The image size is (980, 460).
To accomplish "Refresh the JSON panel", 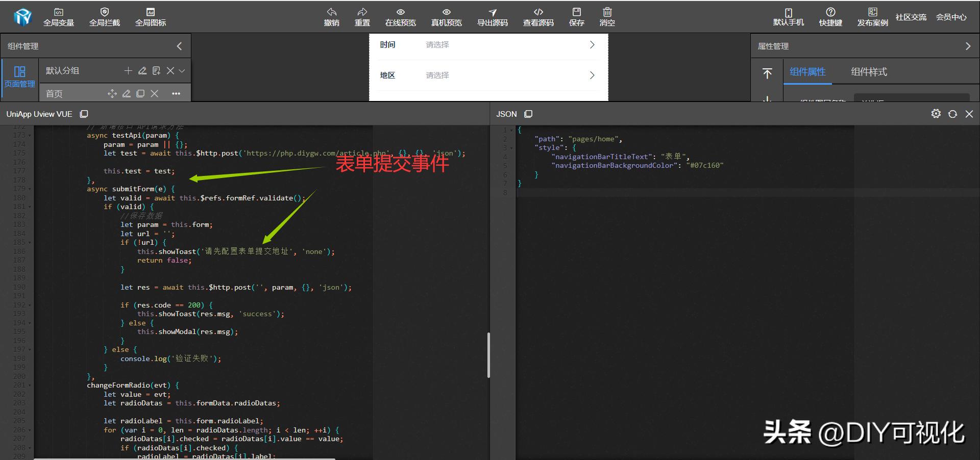I will pos(952,114).
